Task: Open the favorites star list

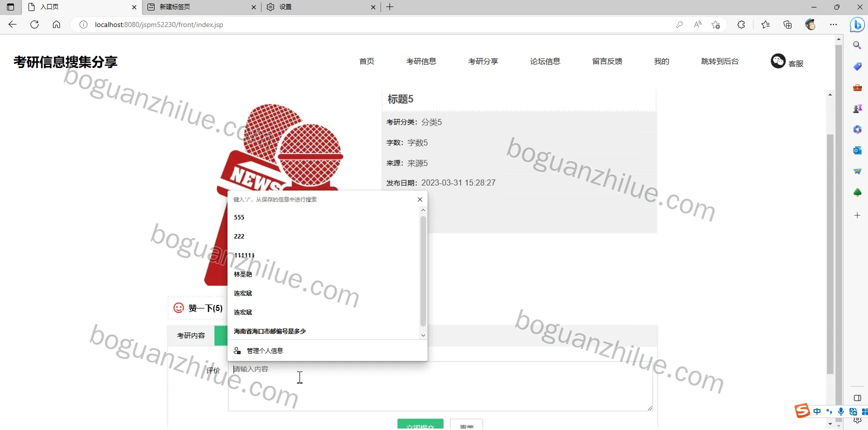Action: tap(765, 24)
